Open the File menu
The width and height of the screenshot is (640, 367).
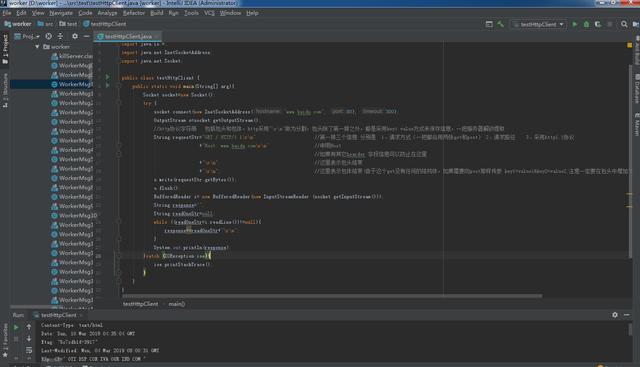pos(7,13)
